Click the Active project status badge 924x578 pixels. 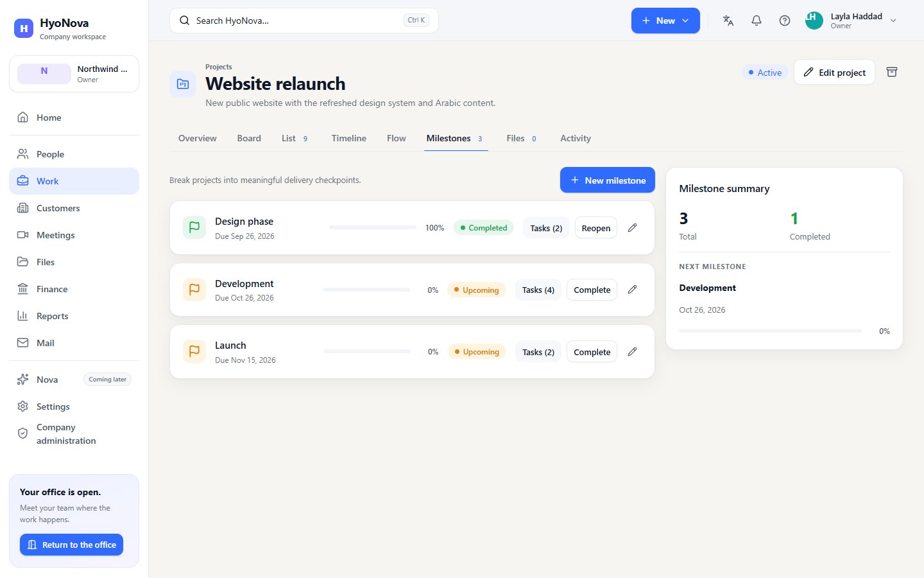765,73
